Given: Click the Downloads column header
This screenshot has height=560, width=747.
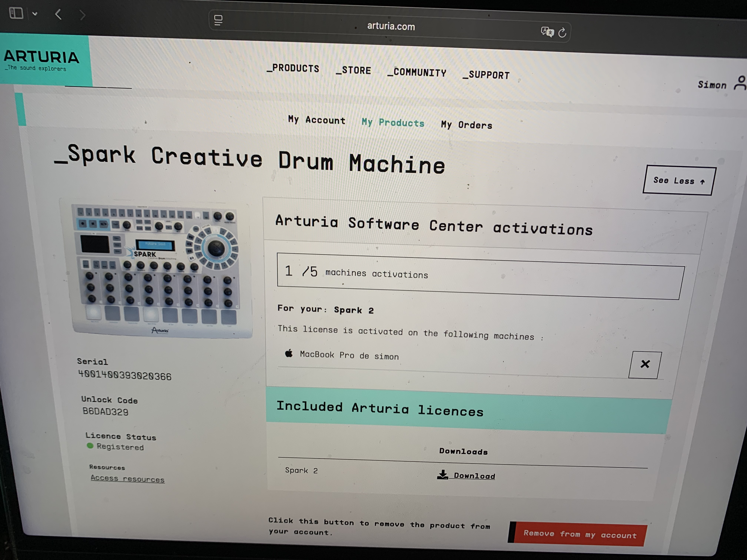Looking at the screenshot, I should pyautogui.click(x=463, y=451).
